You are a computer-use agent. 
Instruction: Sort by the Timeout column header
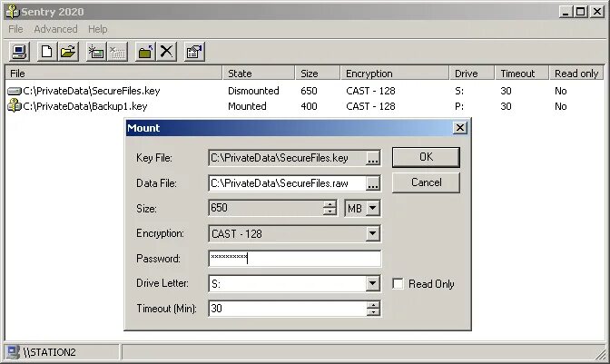(x=522, y=74)
